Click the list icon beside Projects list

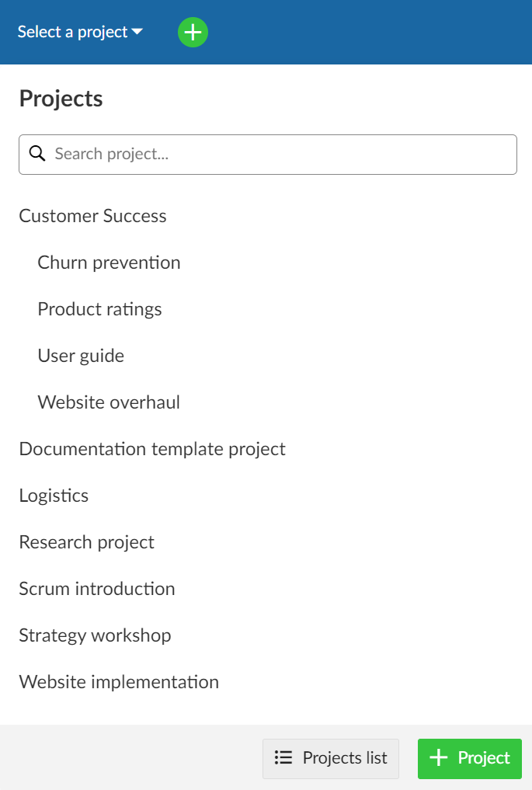283,758
